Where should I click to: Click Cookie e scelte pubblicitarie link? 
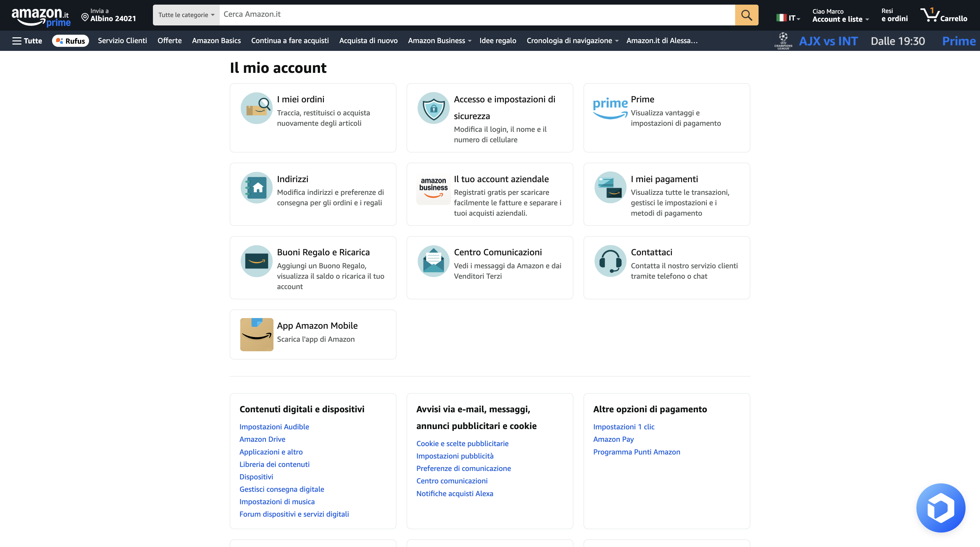[462, 443]
